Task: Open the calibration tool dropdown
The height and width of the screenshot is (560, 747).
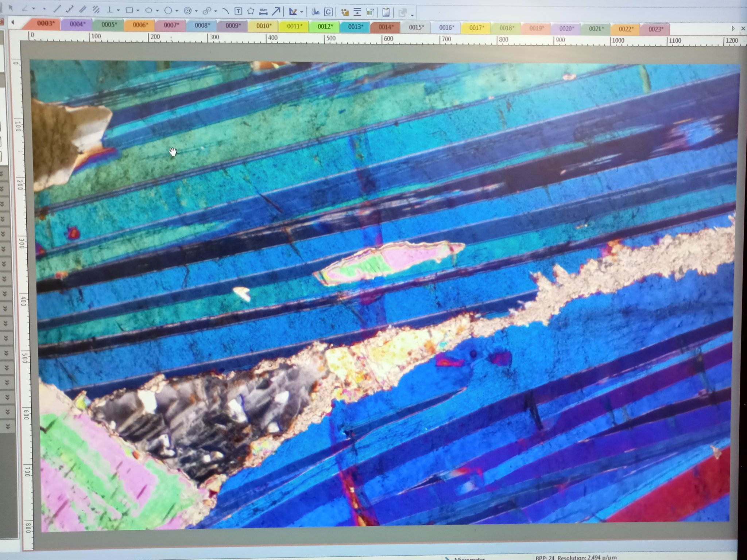Action: [301, 11]
